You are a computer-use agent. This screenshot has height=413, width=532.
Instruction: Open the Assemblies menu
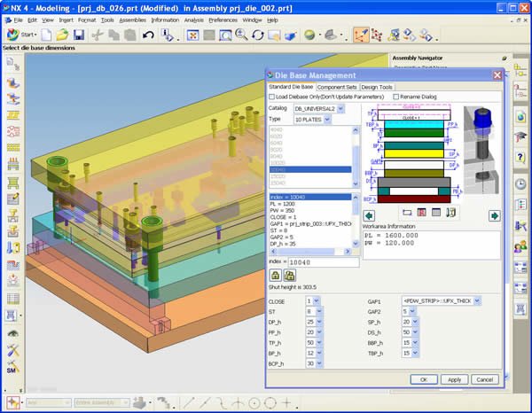click(x=132, y=19)
